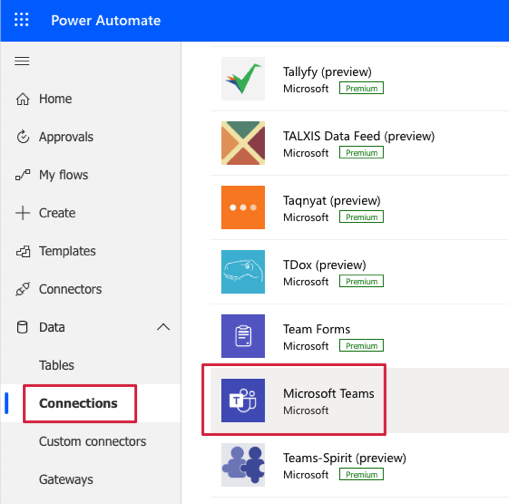The image size is (509, 504).
Task: Select Teams-Spirit (preview) connector
Action: 345,458
